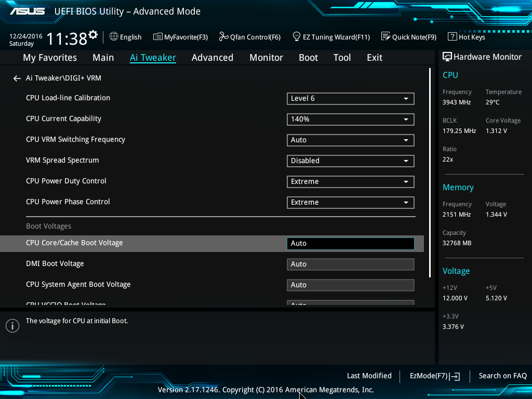
Task: Click the settings list vertical scrollbar
Action: coord(430,172)
